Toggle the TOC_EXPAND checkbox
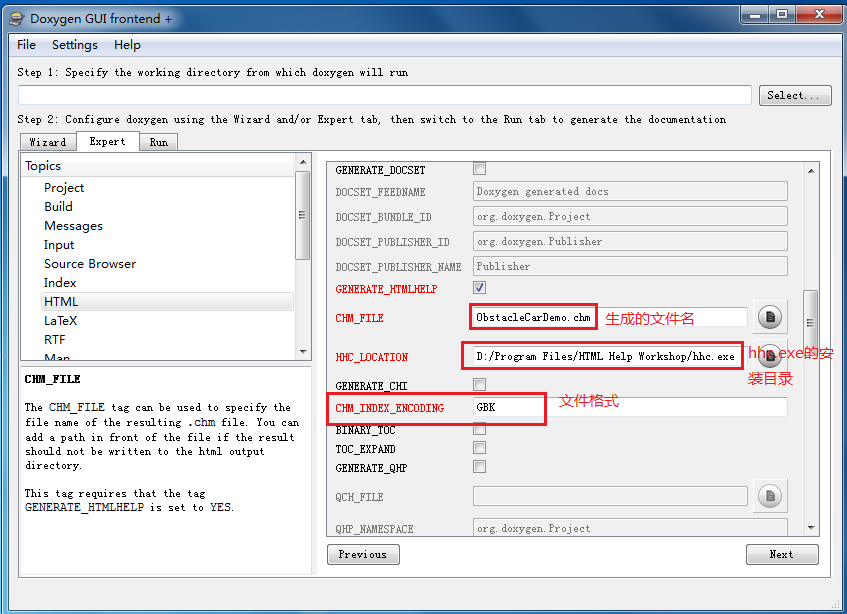 [x=479, y=448]
